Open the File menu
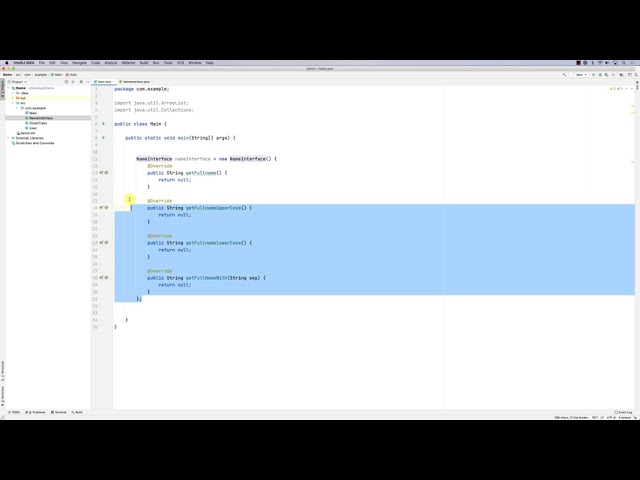This screenshot has width=640, height=480. [42, 63]
